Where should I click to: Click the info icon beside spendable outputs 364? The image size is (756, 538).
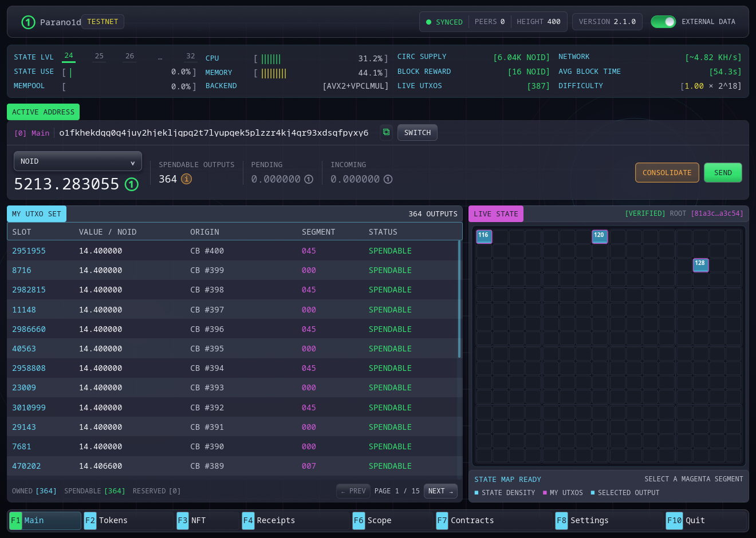click(x=187, y=179)
